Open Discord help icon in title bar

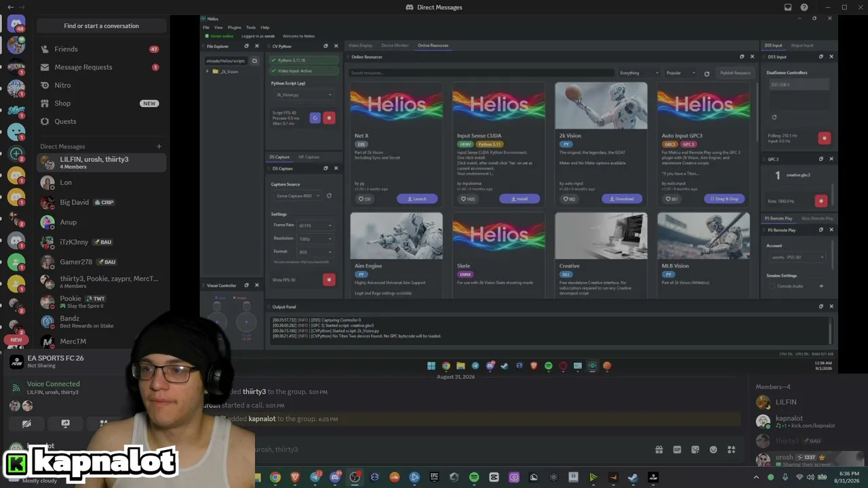coord(804,7)
